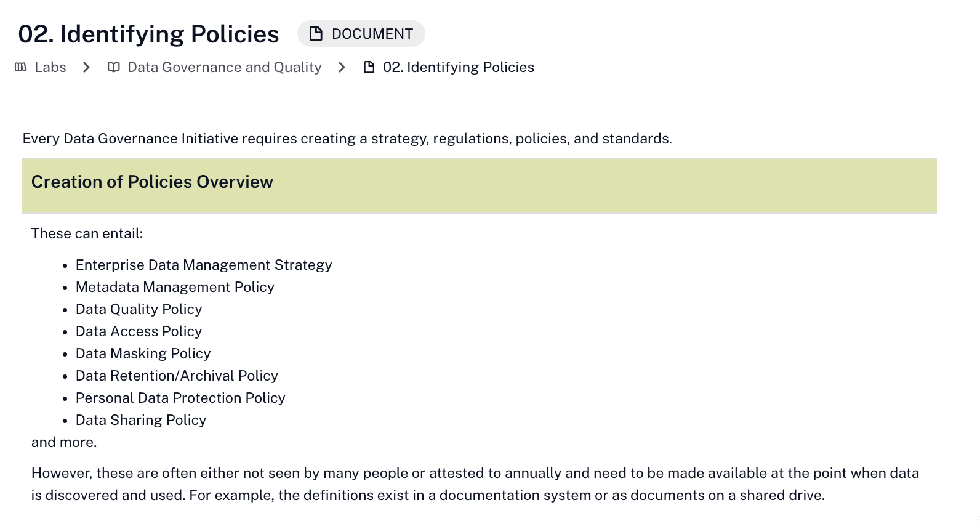
Task: Click the open-book icon before Data Governance
Action: [113, 67]
